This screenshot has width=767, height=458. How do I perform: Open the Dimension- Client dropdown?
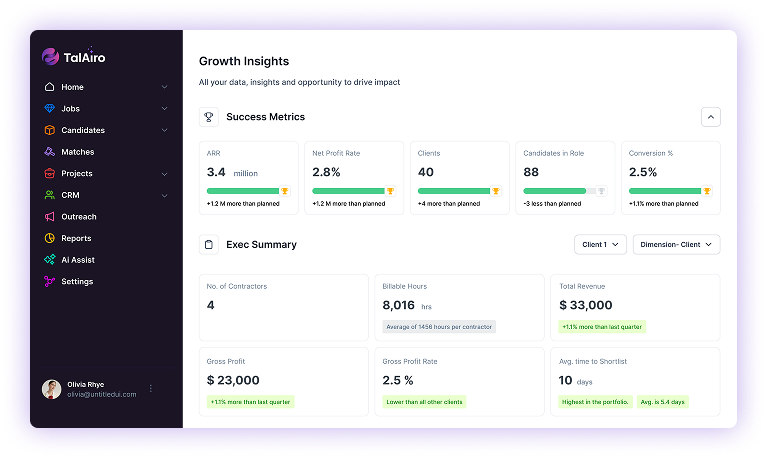click(x=676, y=244)
